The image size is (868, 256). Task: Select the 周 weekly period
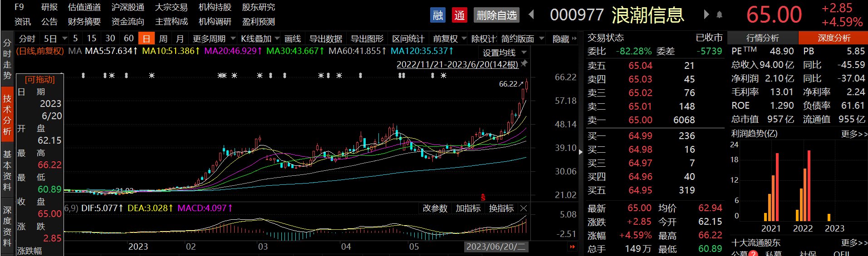pos(163,39)
